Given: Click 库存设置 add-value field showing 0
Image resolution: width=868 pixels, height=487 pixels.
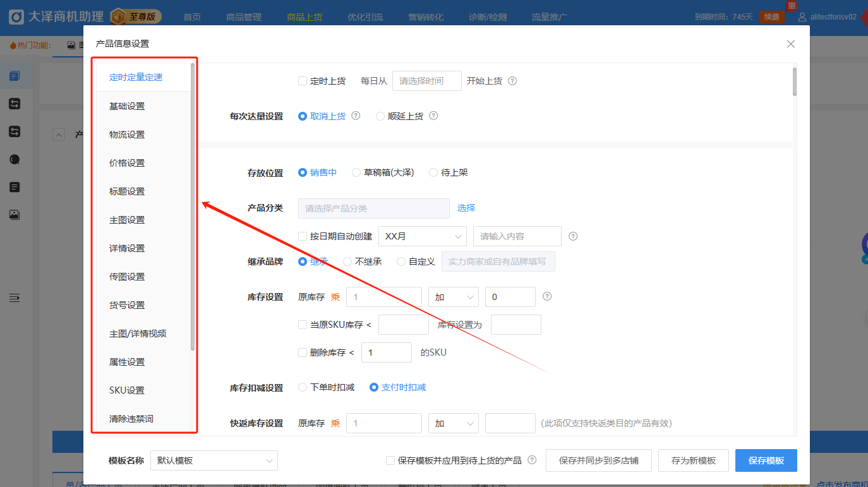Looking at the screenshot, I should click(x=510, y=297).
